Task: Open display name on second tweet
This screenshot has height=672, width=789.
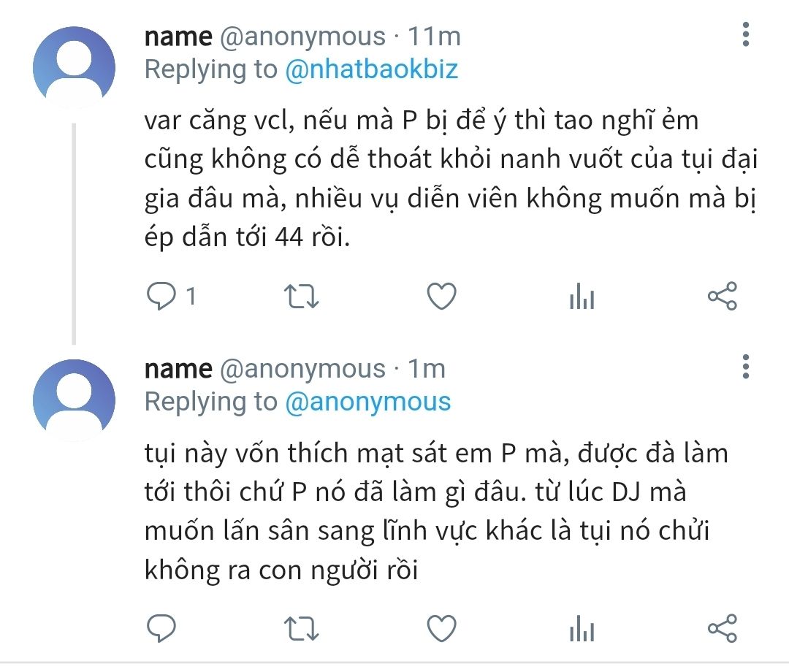Action: 178,369
